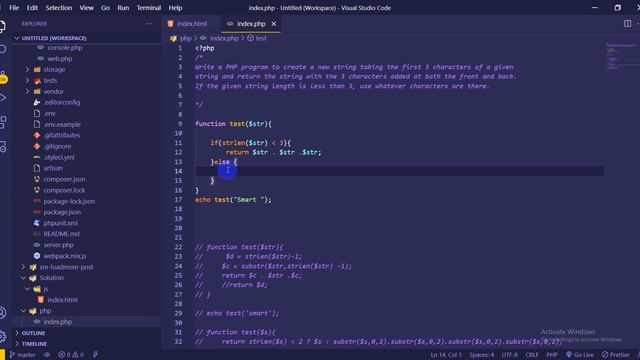This screenshot has height=360, width=640.
Task: Open package-lock.json file
Action: tap(69, 201)
